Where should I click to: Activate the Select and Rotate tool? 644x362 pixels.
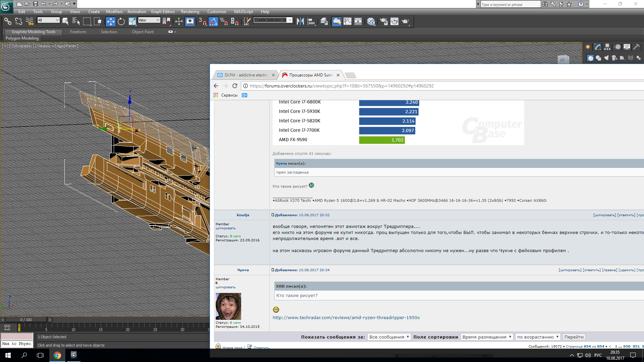[121, 21]
